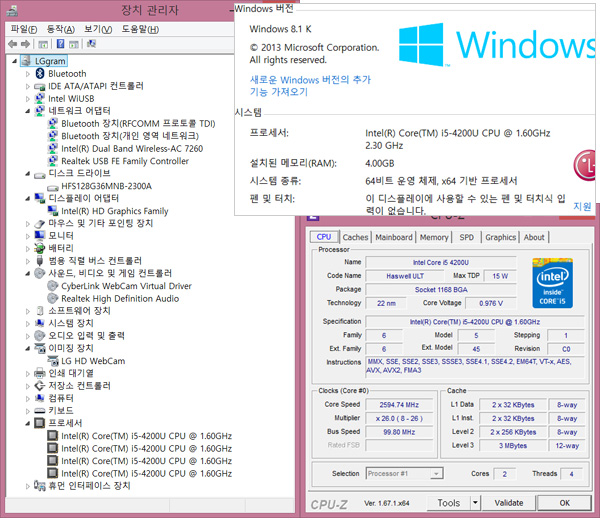Click the properties pane toolbar icon next to Help
The width and height of the screenshot is (600, 520).
pyautogui.click(x=74, y=44)
